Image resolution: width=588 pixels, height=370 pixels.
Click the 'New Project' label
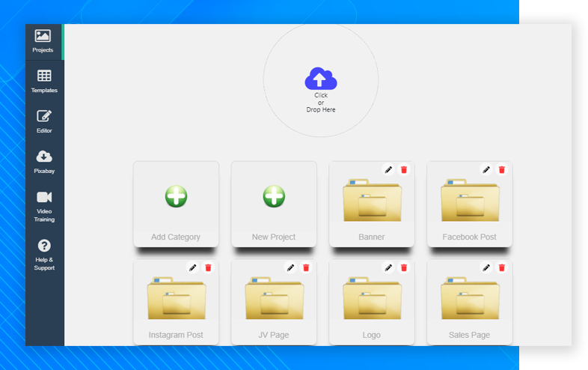tap(274, 237)
